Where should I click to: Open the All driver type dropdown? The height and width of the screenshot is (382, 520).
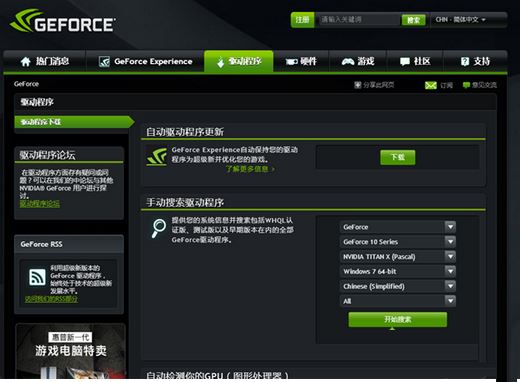398,301
